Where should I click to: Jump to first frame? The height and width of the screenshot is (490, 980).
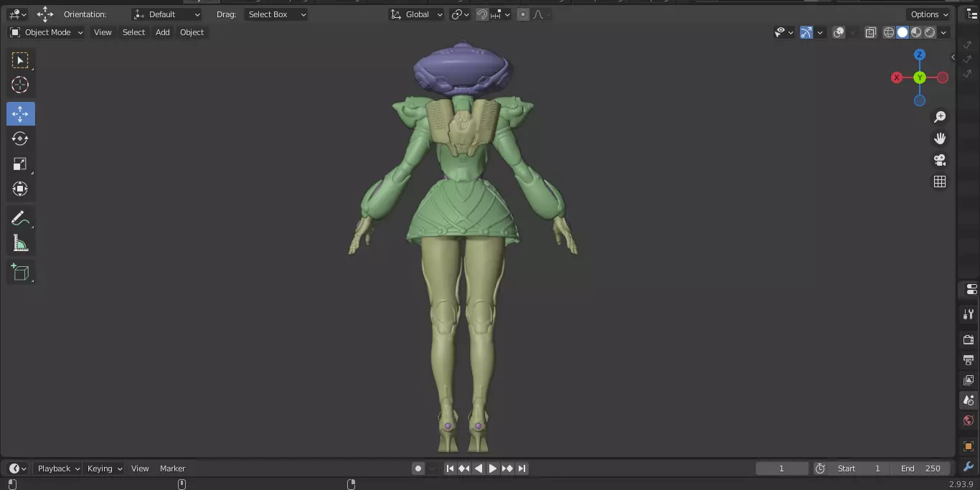(450, 468)
